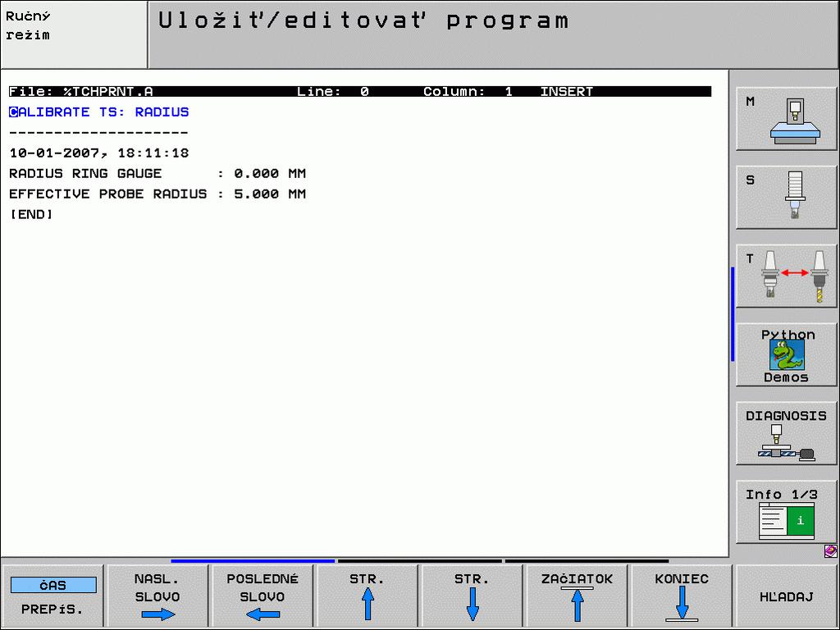
Task: Click the 'Ručný režim' mode panel
Action: pos(74,34)
